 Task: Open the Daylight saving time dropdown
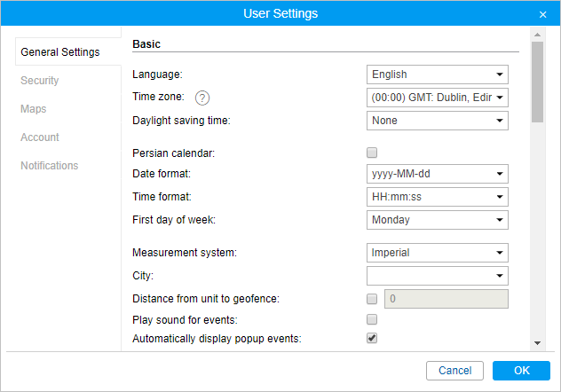438,121
